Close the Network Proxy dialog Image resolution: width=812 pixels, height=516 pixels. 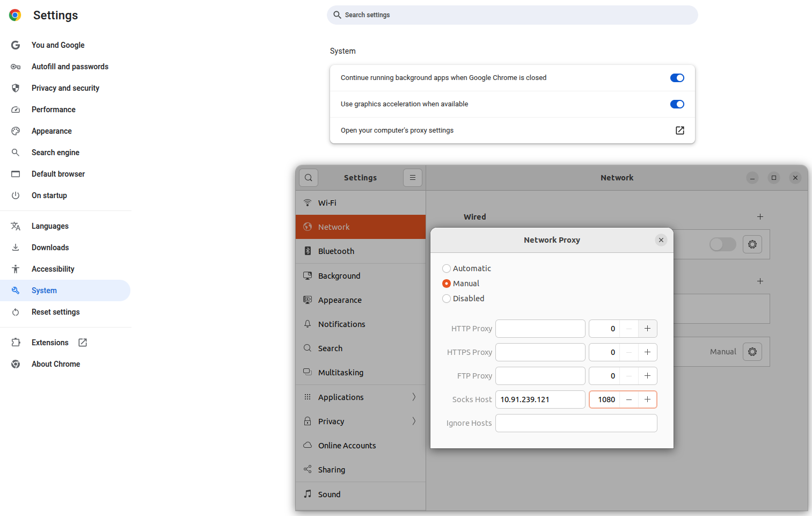(x=661, y=240)
